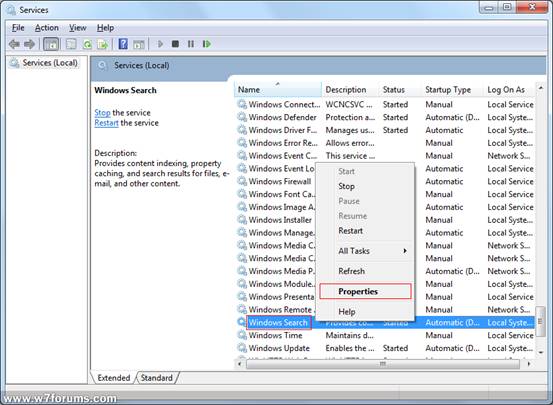Click the Restart the service link
Image resolution: width=553 pixels, height=405 pixels.
coord(107,123)
